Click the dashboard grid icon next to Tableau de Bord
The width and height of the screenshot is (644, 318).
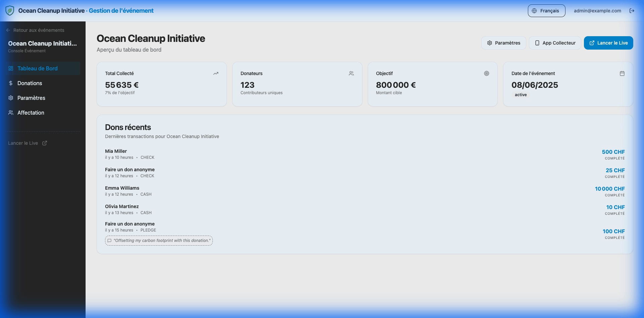(11, 68)
